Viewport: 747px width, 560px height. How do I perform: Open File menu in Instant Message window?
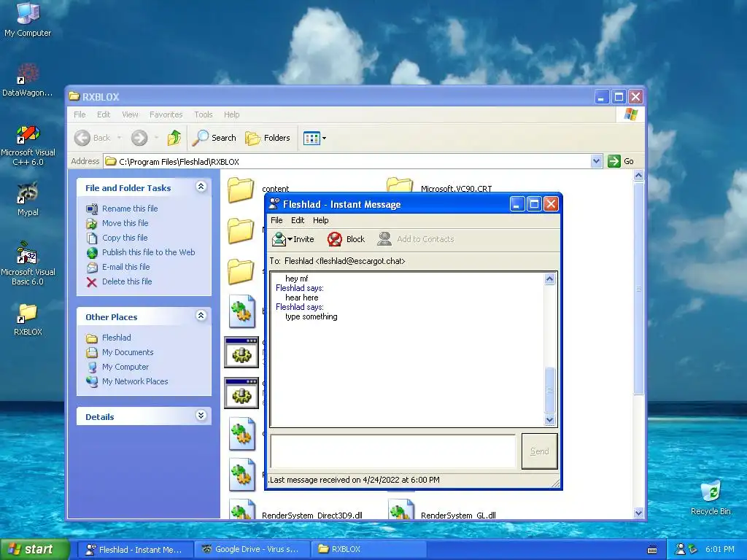pos(276,220)
